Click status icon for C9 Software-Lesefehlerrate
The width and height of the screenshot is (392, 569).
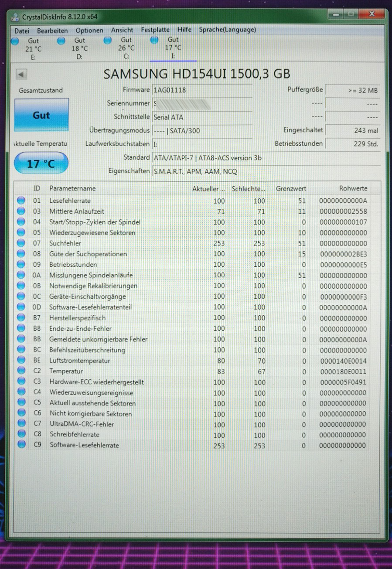point(21,445)
